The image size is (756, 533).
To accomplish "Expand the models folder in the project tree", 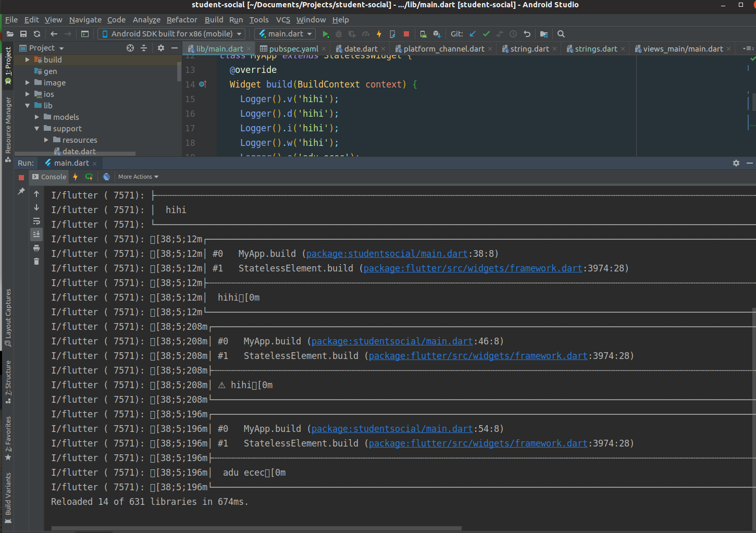I will 37,117.
